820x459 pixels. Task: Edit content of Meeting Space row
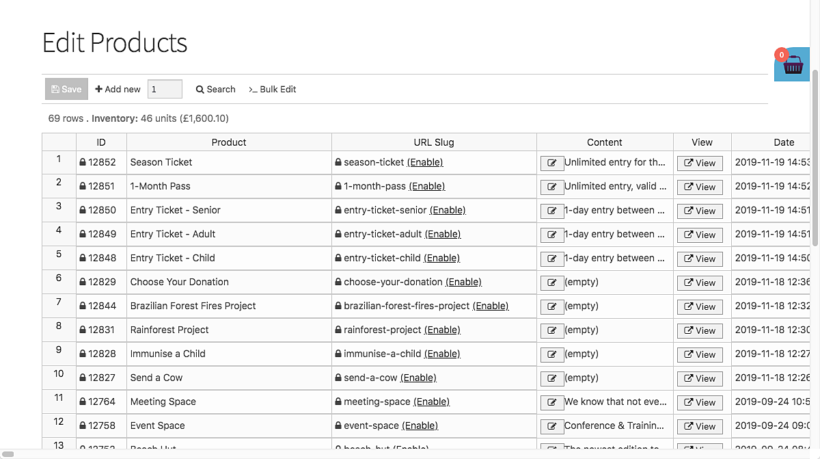coord(552,403)
